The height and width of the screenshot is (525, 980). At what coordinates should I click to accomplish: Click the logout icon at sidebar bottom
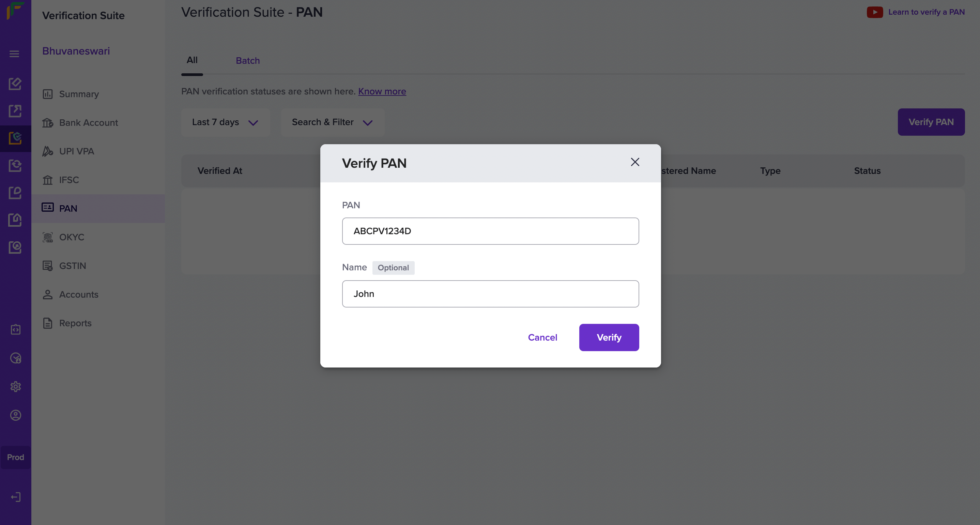(x=16, y=497)
